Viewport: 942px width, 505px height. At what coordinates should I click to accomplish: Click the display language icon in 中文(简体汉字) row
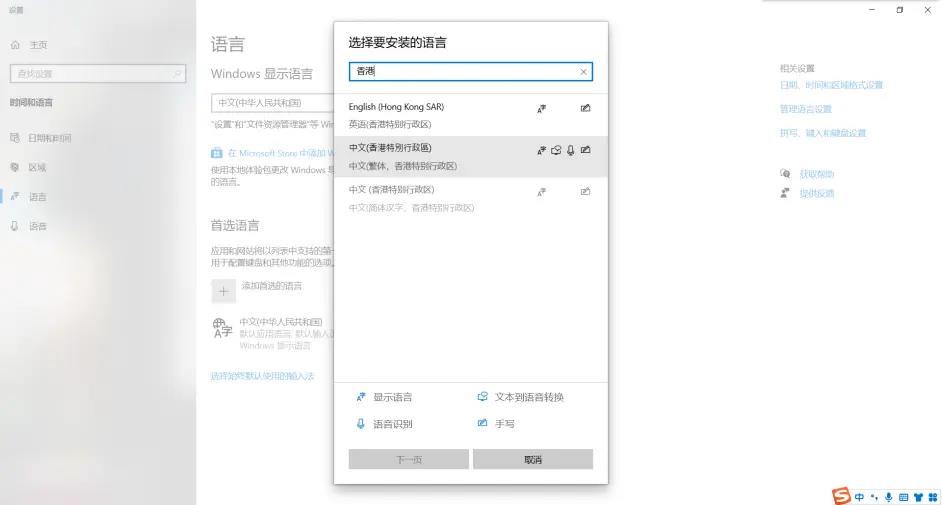point(541,192)
